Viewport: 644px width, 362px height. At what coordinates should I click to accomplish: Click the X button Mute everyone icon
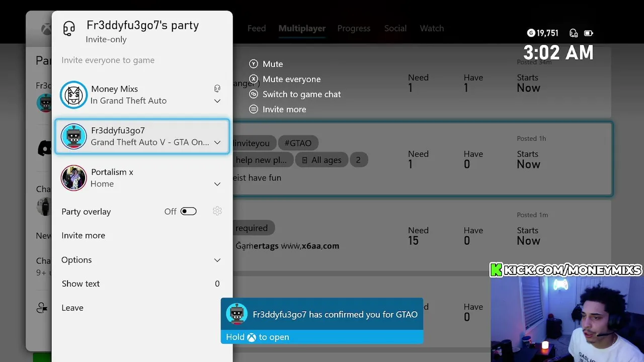(254, 79)
